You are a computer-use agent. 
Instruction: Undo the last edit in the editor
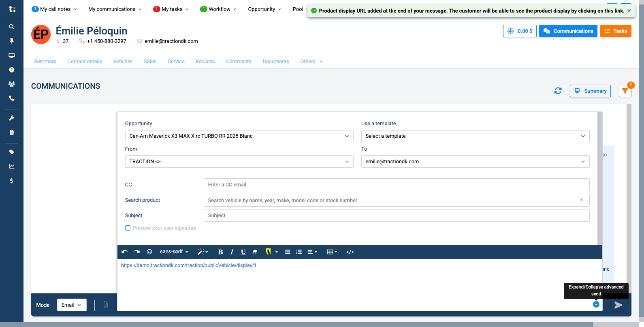[x=125, y=252]
